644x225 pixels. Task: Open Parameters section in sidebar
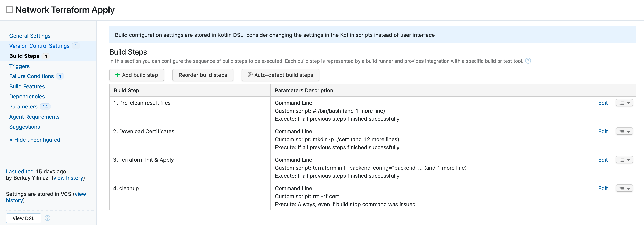[x=23, y=106]
